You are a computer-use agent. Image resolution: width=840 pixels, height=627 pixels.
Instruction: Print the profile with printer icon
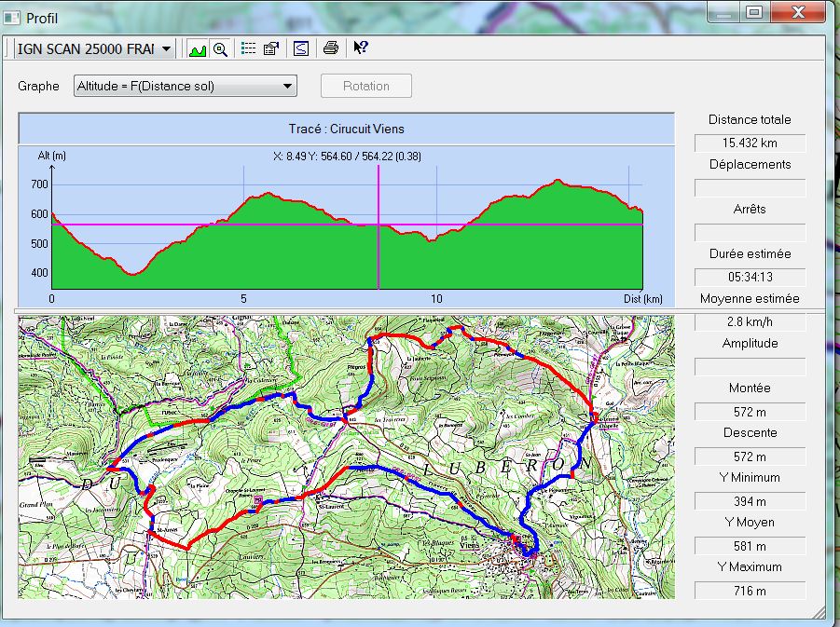click(x=331, y=48)
